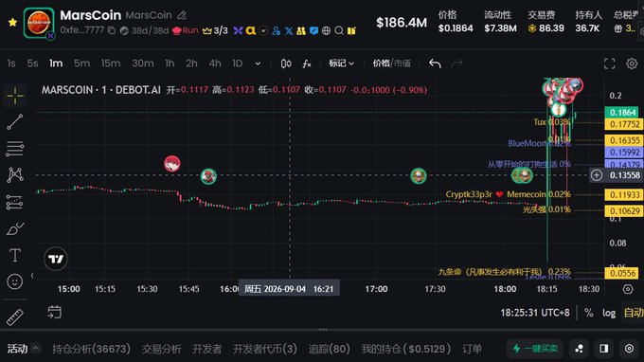Click the magnifier search icon in token header
This screenshot has height=362, width=644.
tap(339, 31)
